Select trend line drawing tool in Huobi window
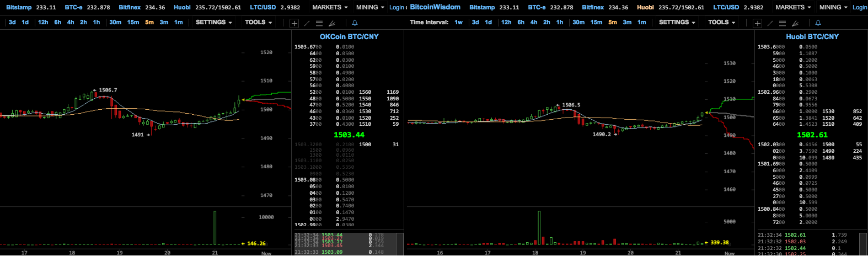This screenshot has width=868, height=256. pyautogui.click(x=770, y=23)
